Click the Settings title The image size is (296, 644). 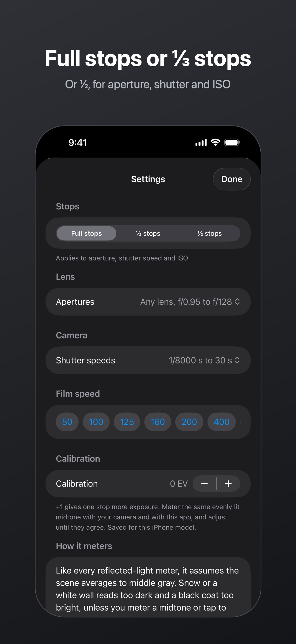click(148, 179)
